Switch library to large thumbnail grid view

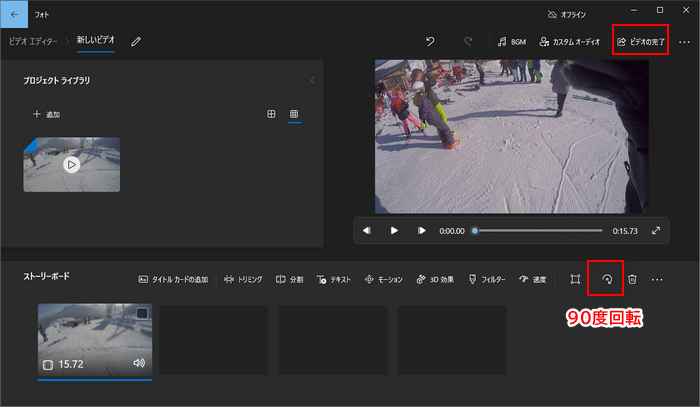[x=271, y=114]
